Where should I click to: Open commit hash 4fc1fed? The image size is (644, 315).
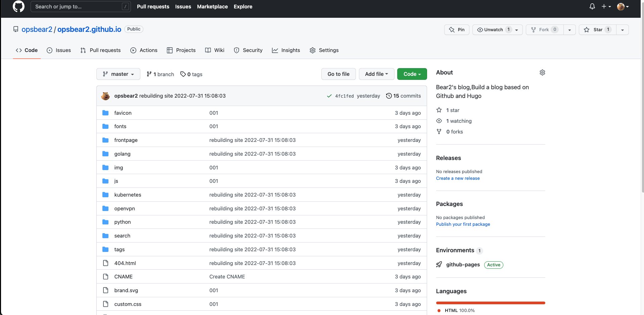344,96
